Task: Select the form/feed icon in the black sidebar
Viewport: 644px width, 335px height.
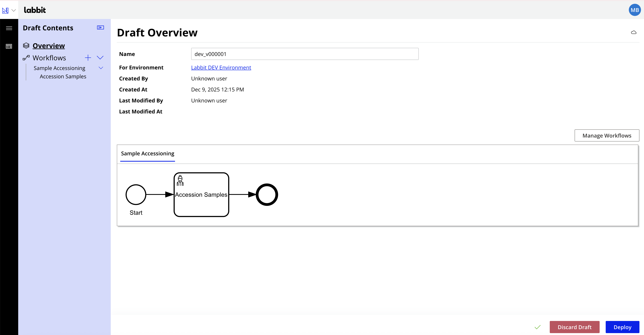Action: tap(9, 46)
